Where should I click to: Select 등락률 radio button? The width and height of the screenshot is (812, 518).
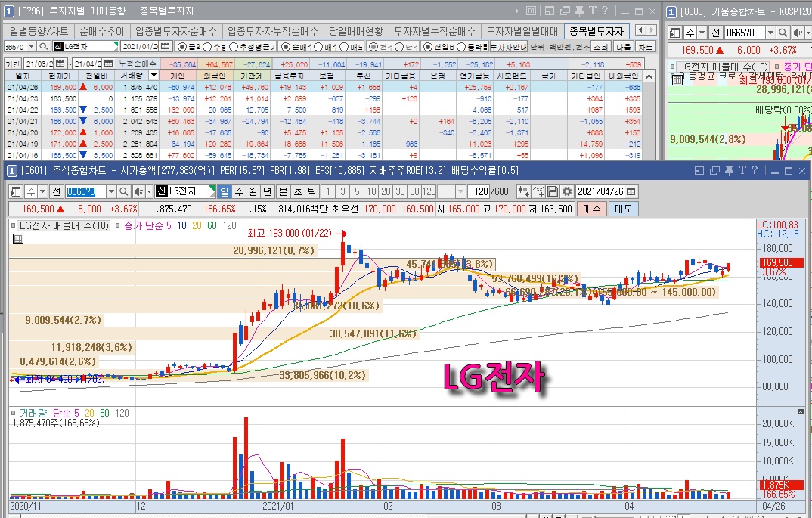461,47
